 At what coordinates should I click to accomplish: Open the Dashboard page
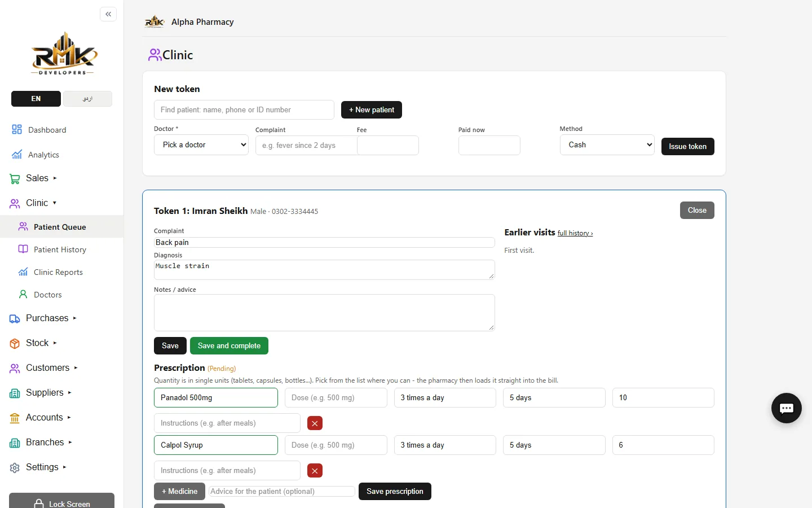(x=47, y=130)
